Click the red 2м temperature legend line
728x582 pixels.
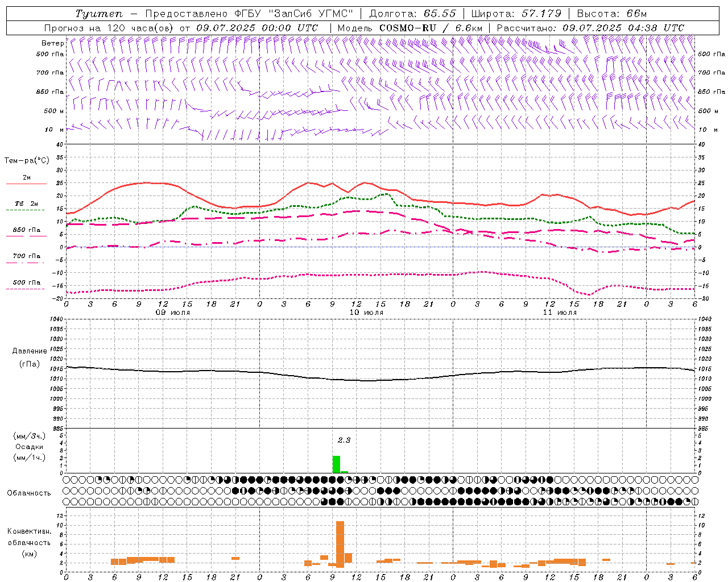[26, 184]
